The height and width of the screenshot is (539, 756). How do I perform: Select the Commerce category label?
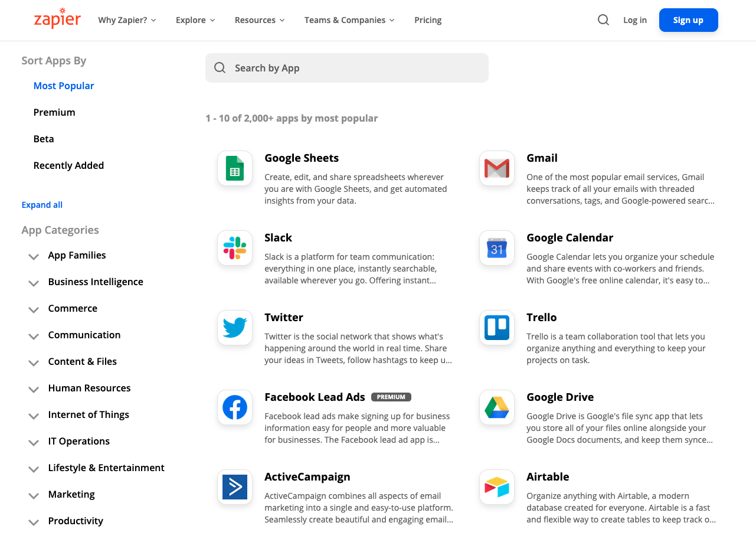point(73,308)
